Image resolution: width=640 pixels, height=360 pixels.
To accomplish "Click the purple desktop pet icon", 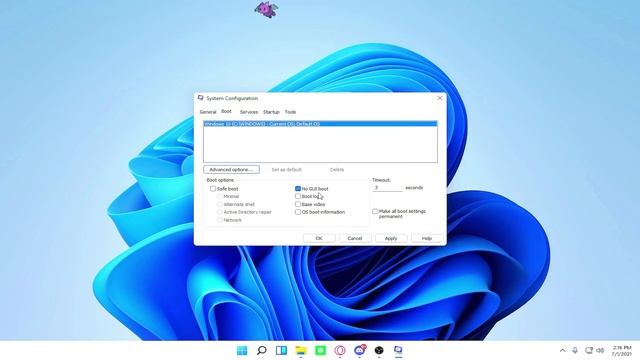I will 266,9.
